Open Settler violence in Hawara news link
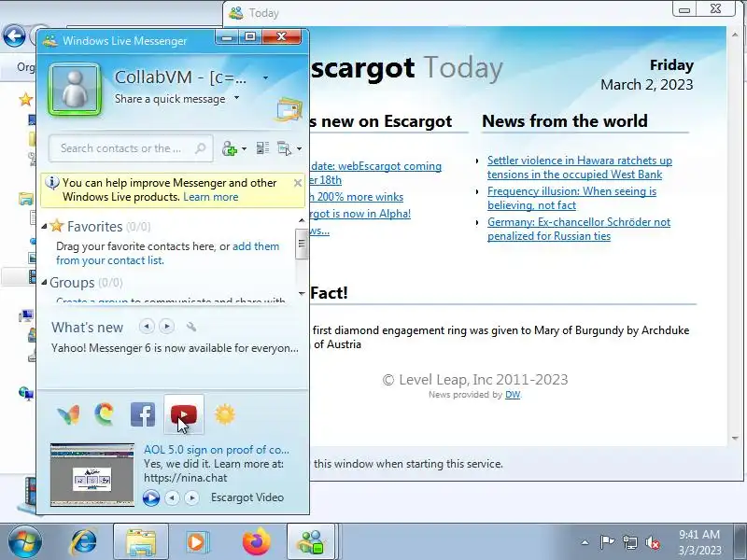Viewport: 747px width, 560px height. [579, 168]
